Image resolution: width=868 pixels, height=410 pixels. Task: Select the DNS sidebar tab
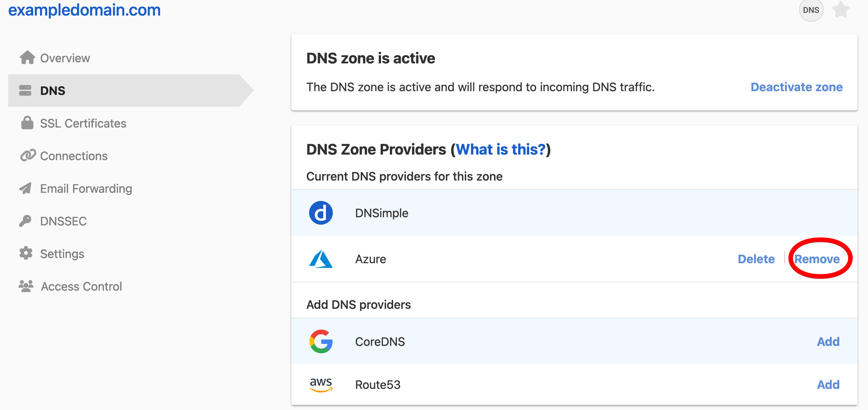53,90
